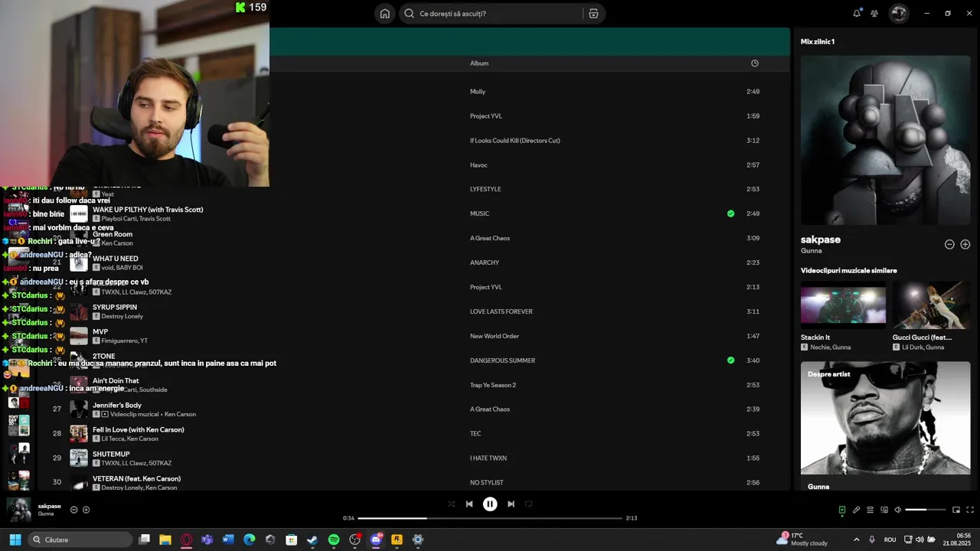Open Microsoft Word from taskbar
The image size is (980, 551).
click(228, 540)
